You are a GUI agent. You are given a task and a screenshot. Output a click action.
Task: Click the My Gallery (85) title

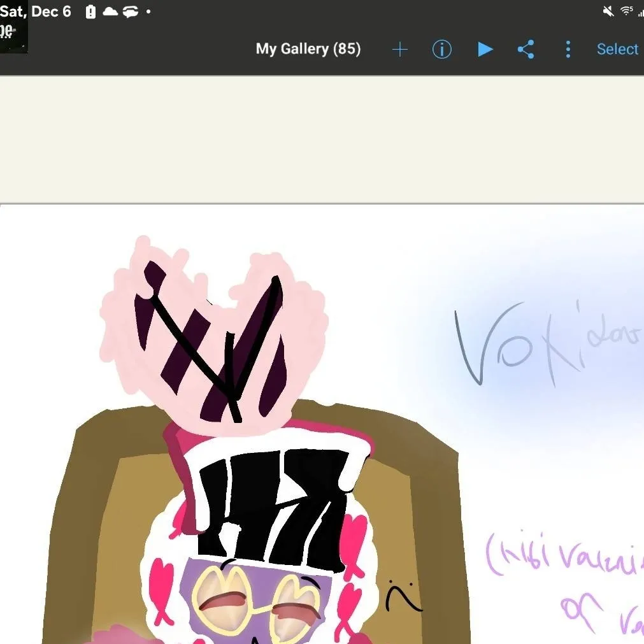point(308,50)
